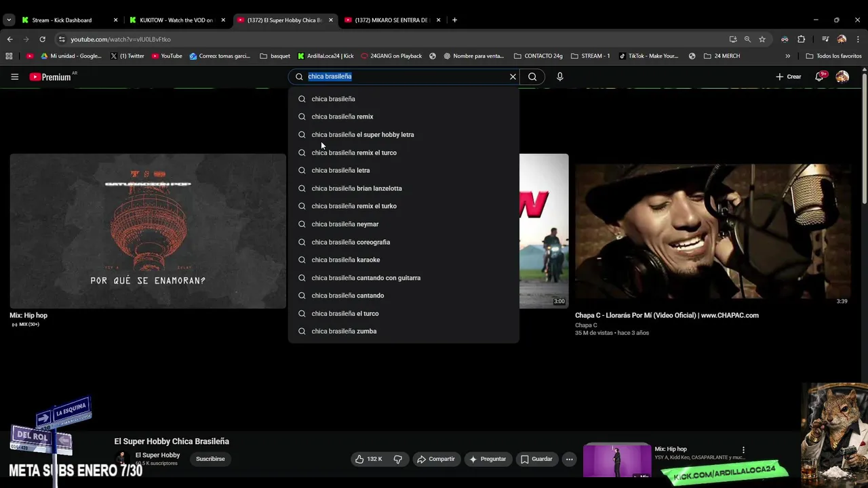This screenshot has height=488, width=868.
Task: Subscribe to El Super Hobby via Suscribirse
Action: tap(210, 459)
